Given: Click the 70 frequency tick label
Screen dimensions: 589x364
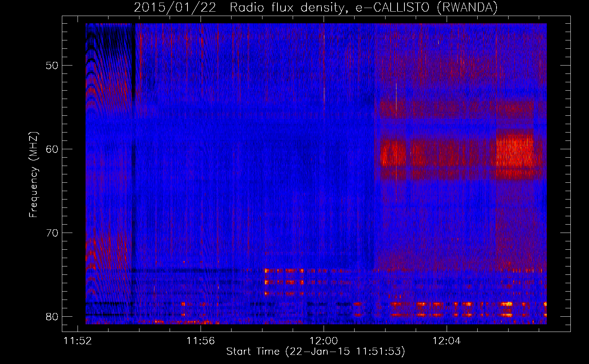Looking at the screenshot, I should tap(52, 233).
